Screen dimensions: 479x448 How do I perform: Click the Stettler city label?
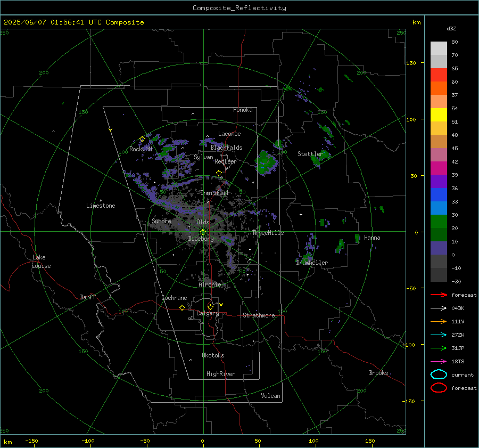[x=310, y=154]
